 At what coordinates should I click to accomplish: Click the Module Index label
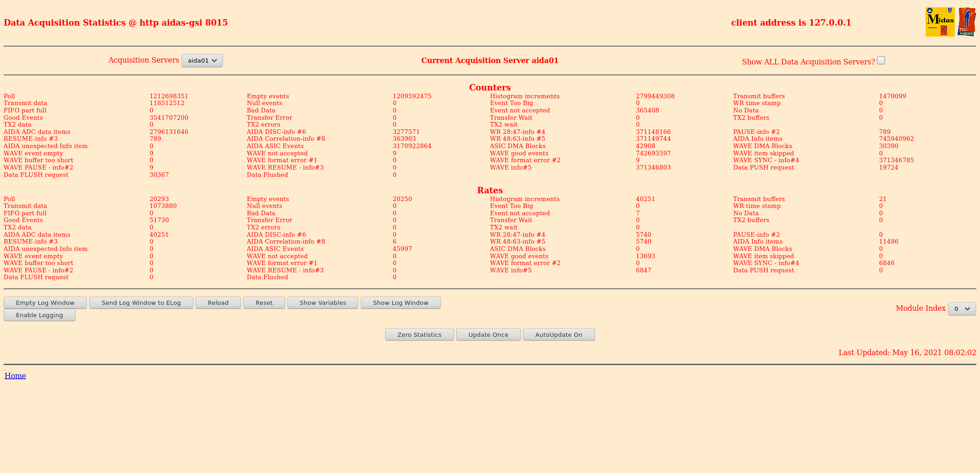pyautogui.click(x=921, y=308)
